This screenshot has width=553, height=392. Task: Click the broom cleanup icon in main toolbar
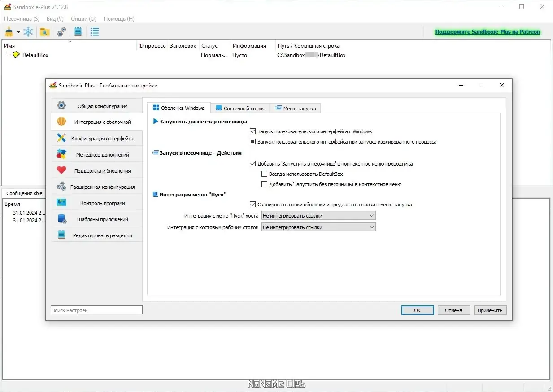(9, 32)
